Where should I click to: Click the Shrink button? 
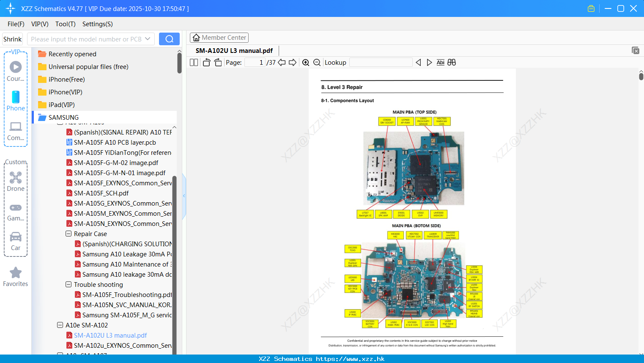[13, 39]
